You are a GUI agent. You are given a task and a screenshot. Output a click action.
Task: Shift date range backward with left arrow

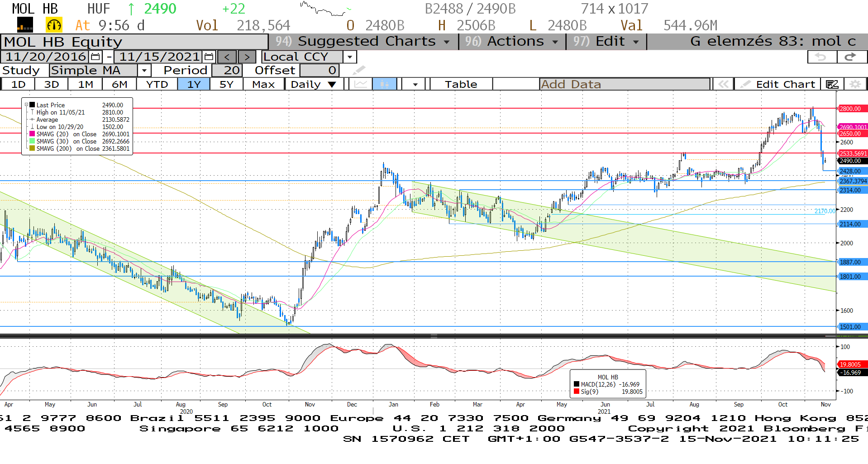pos(227,57)
